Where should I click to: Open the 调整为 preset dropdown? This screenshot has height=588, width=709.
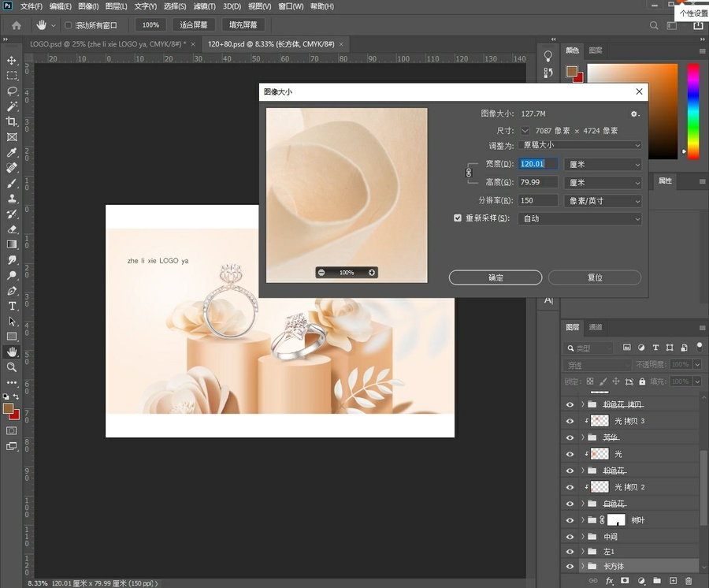point(580,145)
